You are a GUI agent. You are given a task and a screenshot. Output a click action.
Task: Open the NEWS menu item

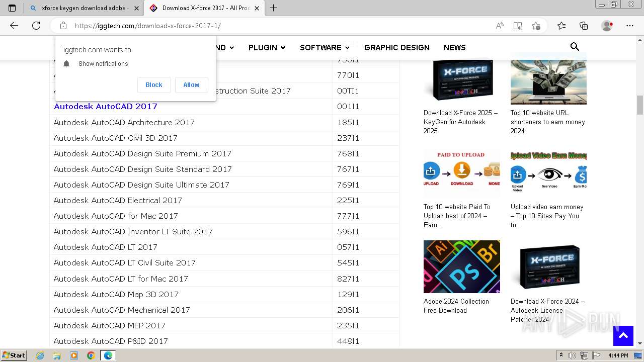455,47
